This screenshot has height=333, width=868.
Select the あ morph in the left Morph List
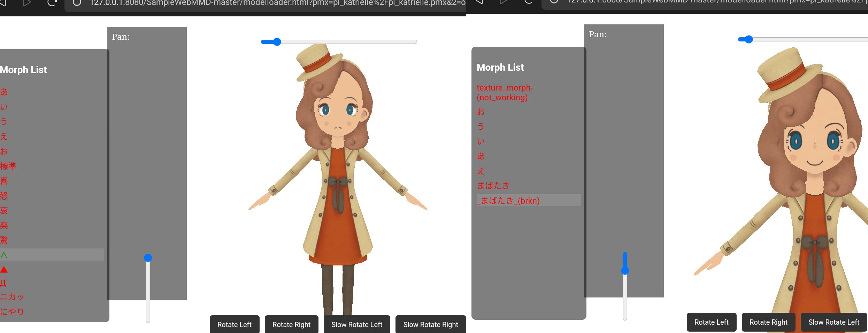click(4, 92)
